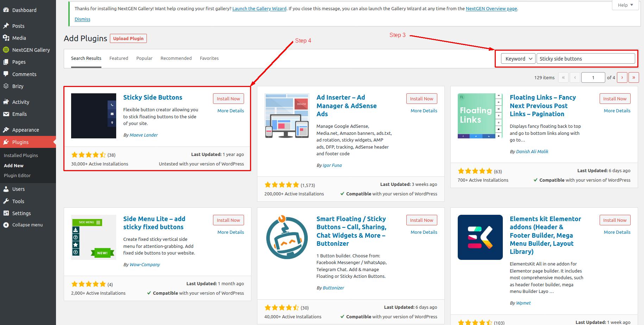Go to next results page arrow
The width and height of the screenshot is (644, 325).
pos(622,77)
